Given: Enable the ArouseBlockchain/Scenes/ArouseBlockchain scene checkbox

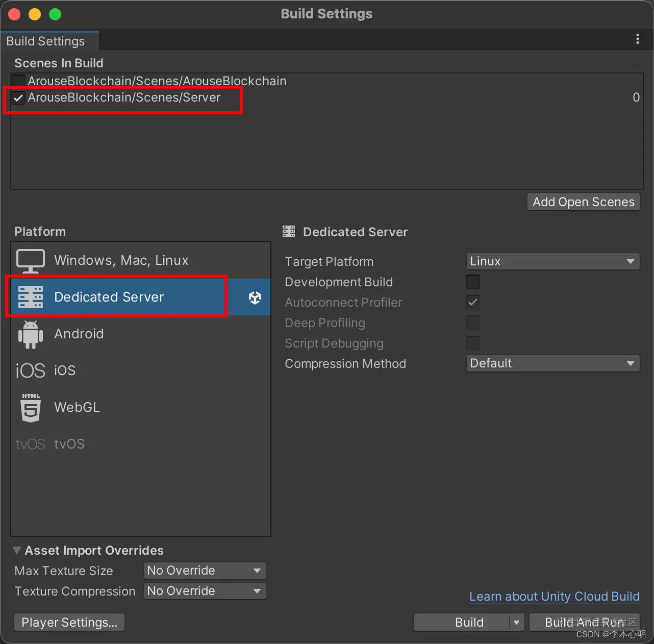Looking at the screenshot, I should [x=18, y=81].
